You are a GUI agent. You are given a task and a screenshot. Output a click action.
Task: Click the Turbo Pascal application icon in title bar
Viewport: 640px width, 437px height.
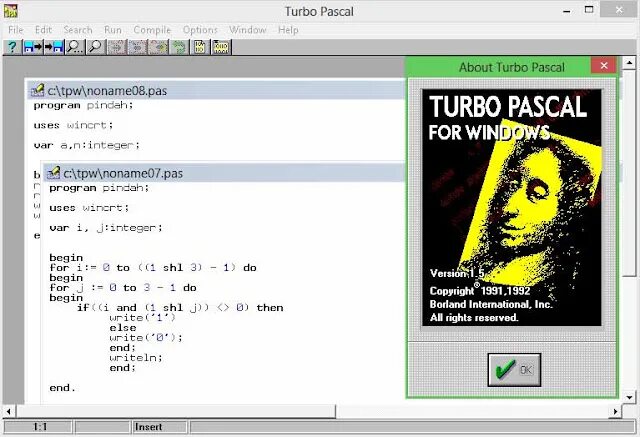point(11,11)
